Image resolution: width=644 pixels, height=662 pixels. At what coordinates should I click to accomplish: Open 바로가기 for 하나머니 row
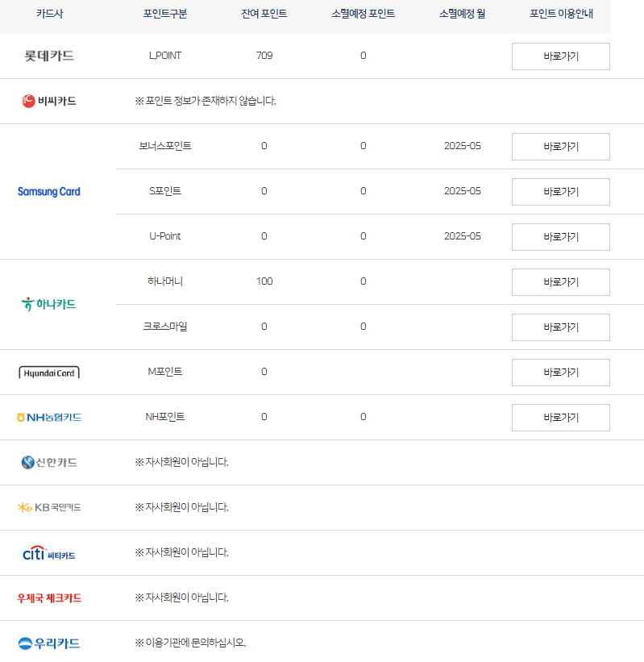coord(560,282)
